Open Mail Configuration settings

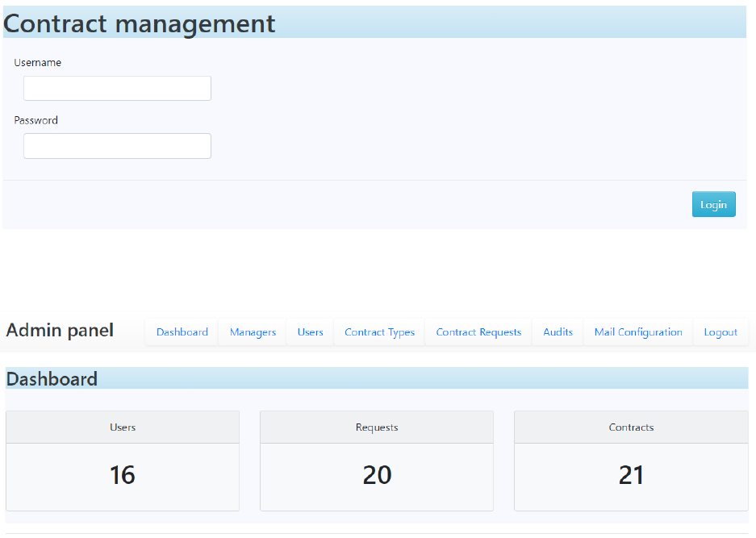pos(638,332)
